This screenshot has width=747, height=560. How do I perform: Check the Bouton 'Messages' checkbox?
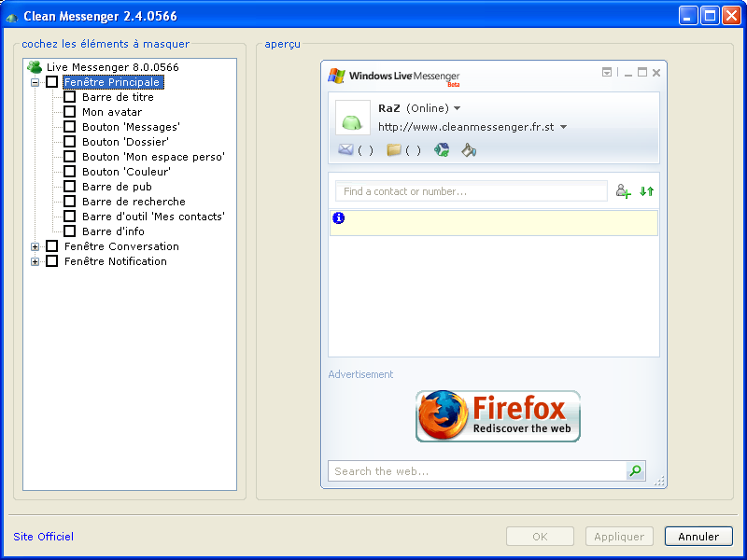69,127
